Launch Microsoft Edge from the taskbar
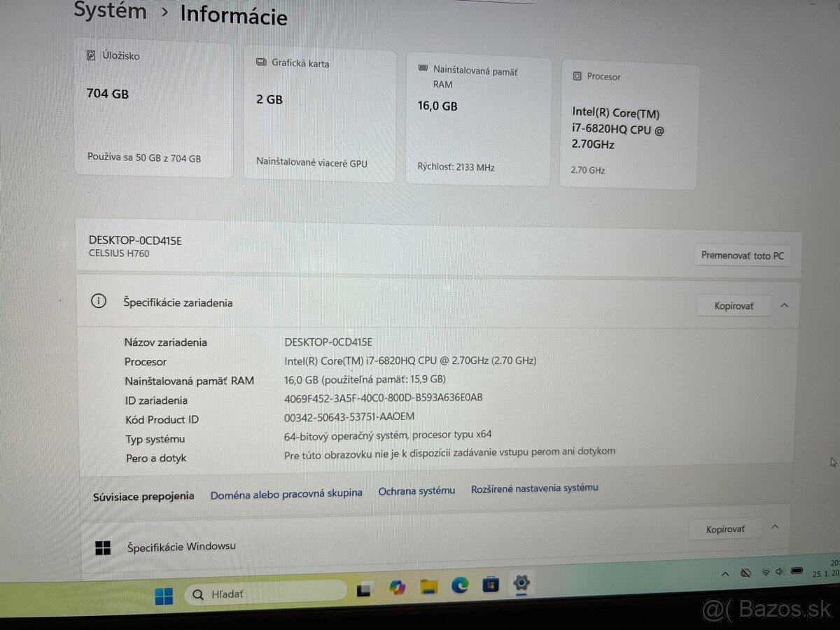This screenshot has width=840, height=630. [x=461, y=588]
